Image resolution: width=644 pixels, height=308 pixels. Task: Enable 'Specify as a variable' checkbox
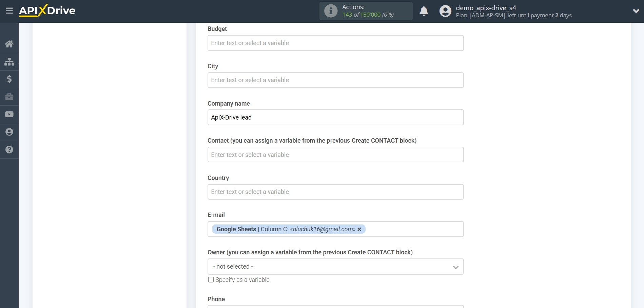(211, 280)
